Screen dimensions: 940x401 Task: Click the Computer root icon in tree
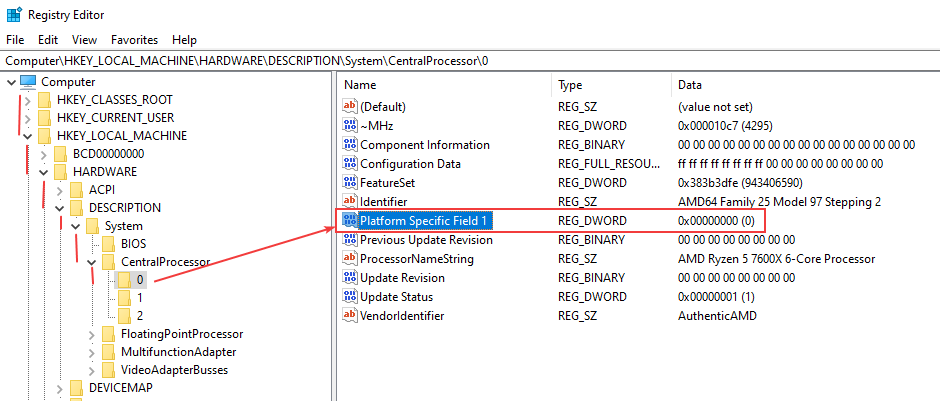click(x=28, y=82)
